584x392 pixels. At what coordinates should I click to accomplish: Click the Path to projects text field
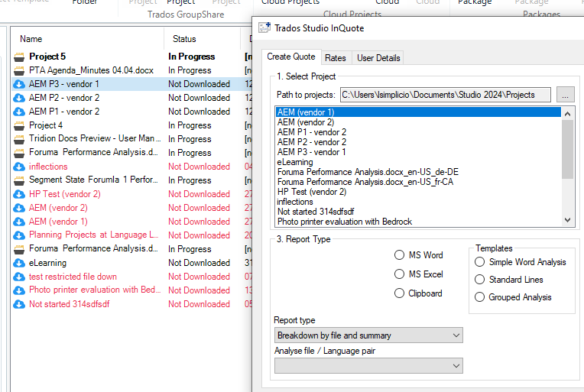[446, 95]
